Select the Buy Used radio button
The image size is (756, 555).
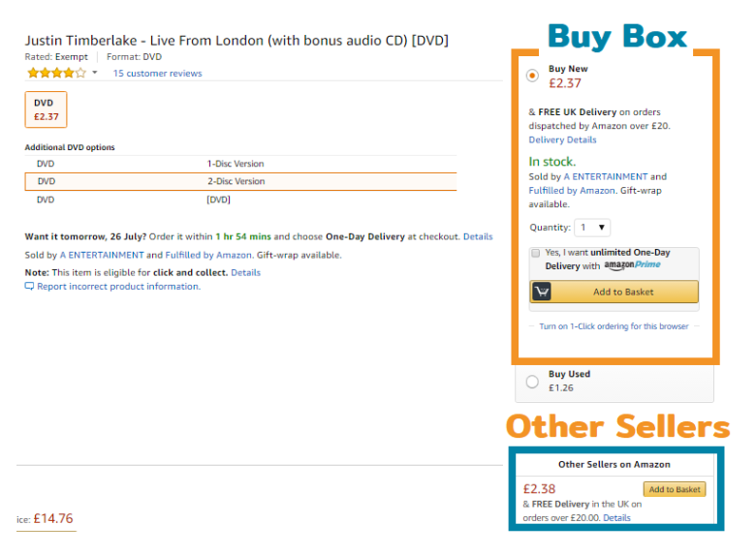[x=532, y=382]
